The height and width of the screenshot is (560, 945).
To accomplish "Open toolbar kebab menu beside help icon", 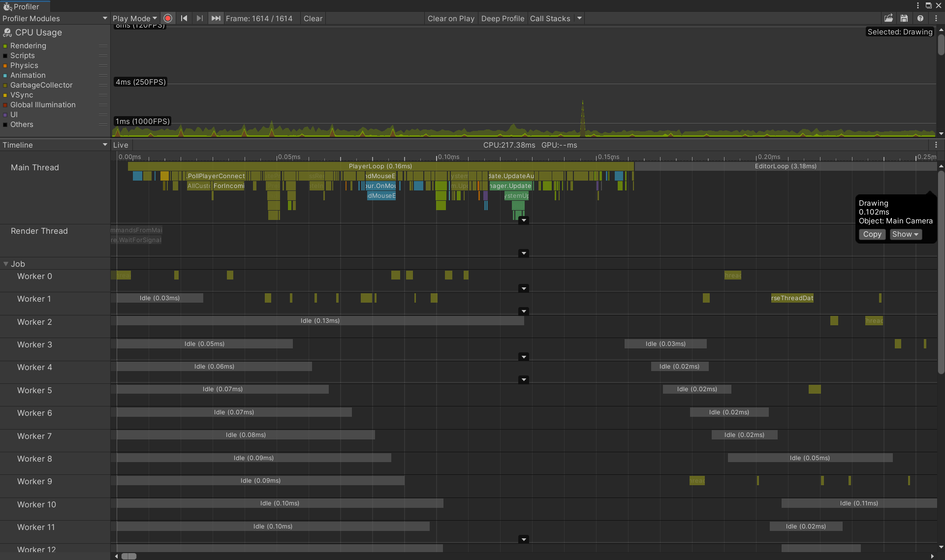I will pyautogui.click(x=936, y=18).
